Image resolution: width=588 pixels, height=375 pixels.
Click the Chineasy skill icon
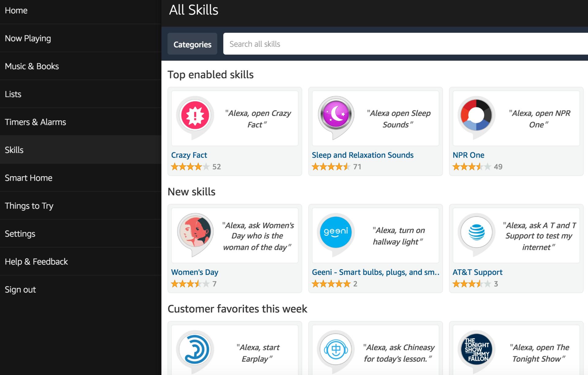pos(336,349)
